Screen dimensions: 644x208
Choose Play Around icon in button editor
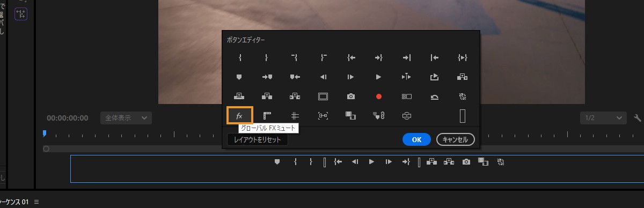pyautogui.click(x=406, y=77)
